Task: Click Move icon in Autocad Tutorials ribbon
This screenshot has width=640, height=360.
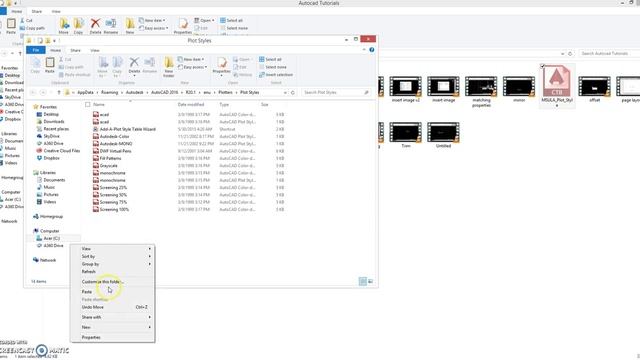Action: (64, 26)
